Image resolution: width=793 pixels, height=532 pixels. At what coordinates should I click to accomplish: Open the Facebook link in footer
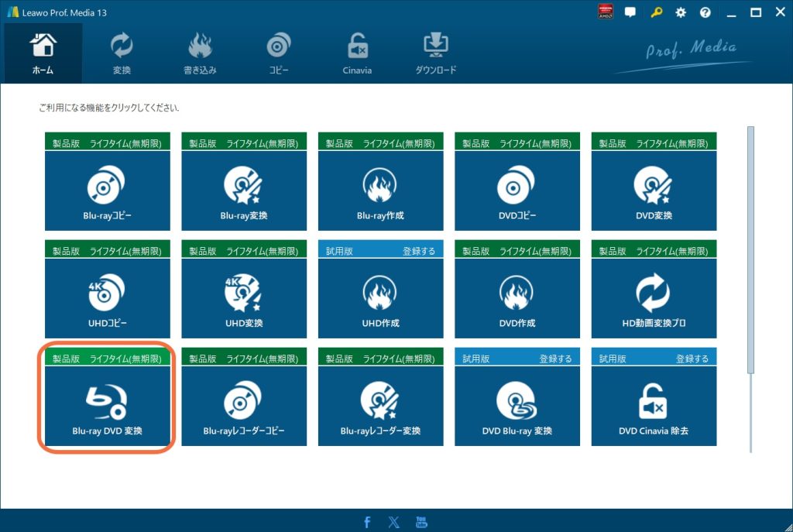coord(367,522)
